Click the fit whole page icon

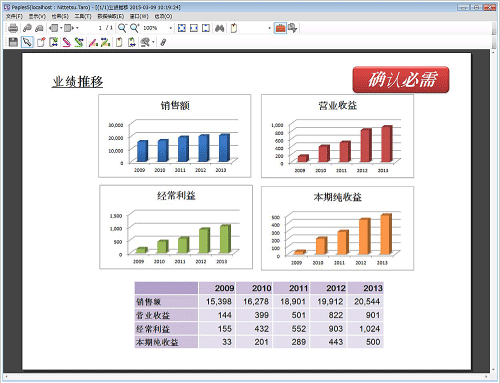tap(182, 28)
